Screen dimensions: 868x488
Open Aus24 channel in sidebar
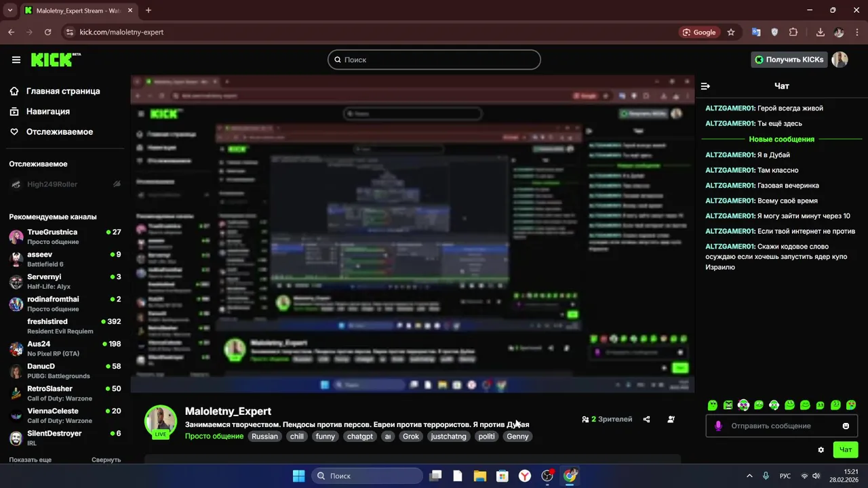tap(64, 348)
